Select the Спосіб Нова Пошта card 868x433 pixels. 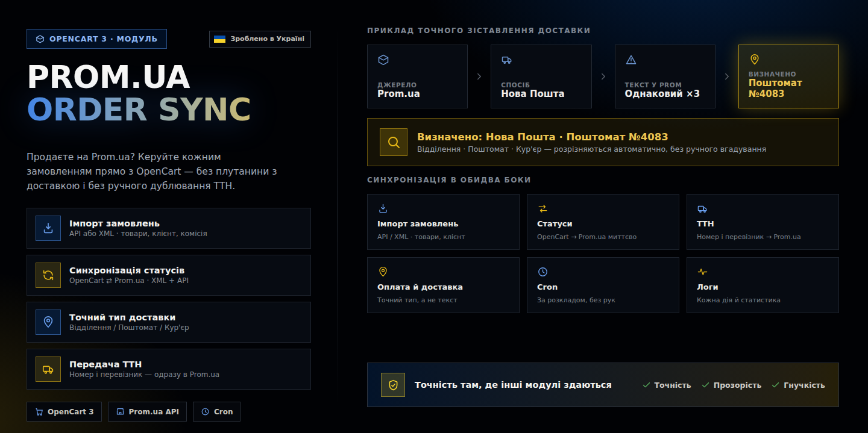coord(541,76)
